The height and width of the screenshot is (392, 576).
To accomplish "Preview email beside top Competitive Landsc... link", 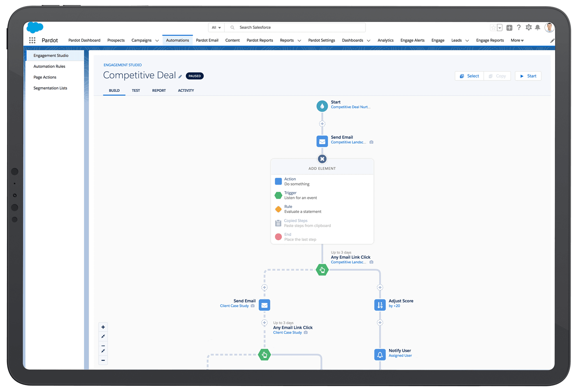I will tap(372, 142).
